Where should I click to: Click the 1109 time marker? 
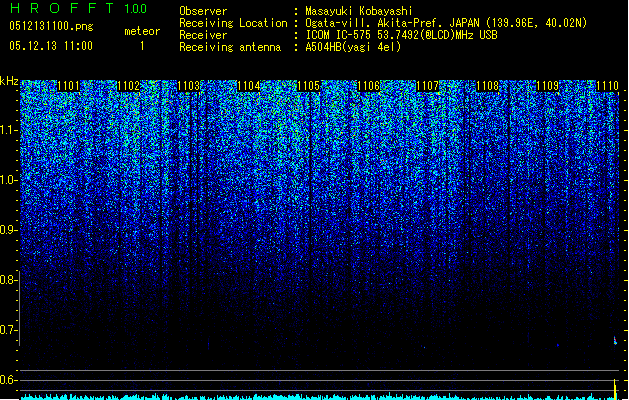548,86
